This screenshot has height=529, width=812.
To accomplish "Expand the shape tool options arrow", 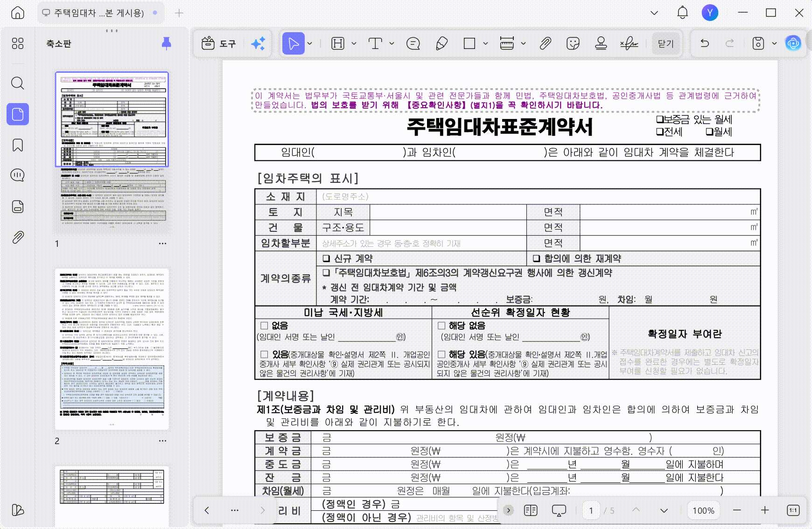I will pyautogui.click(x=485, y=43).
